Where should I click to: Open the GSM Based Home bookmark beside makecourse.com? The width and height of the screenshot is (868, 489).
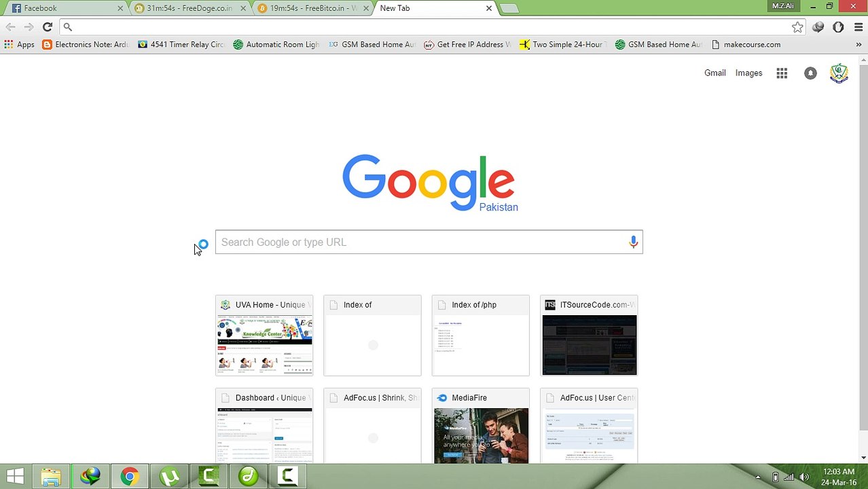click(x=658, y=45)
